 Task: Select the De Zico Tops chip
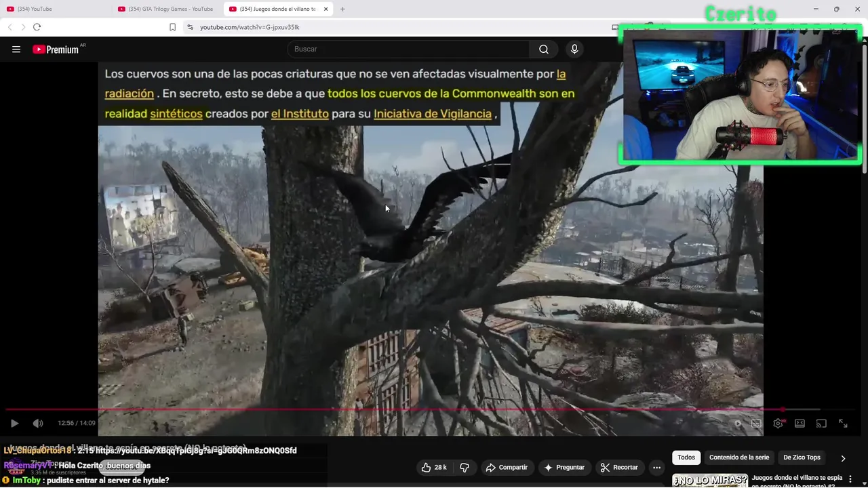point(802,457)
